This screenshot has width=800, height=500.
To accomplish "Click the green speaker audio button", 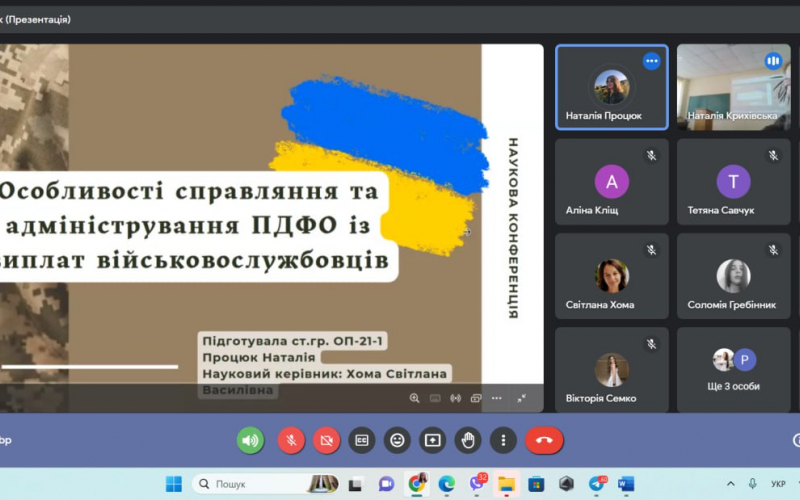I will [x=250, y=440].
